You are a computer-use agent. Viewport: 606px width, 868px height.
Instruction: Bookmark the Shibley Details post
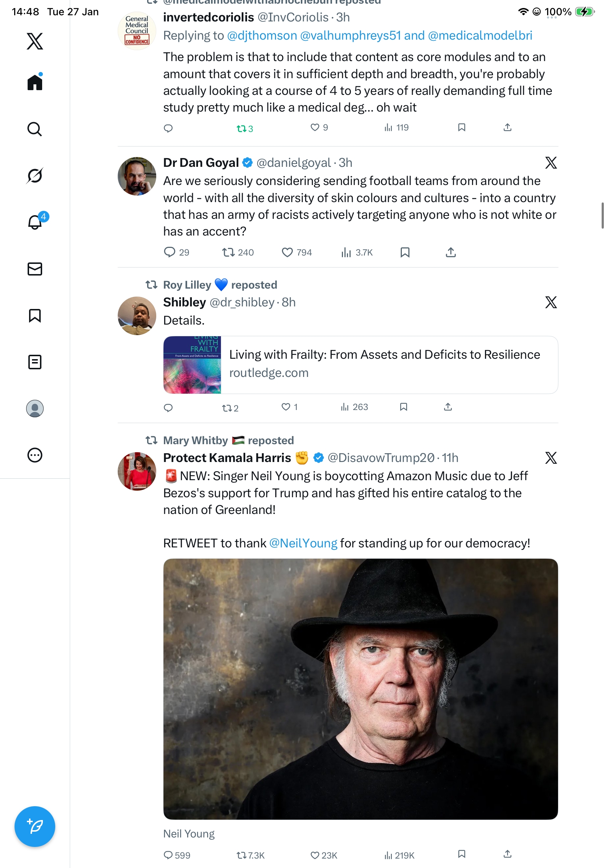404,407
